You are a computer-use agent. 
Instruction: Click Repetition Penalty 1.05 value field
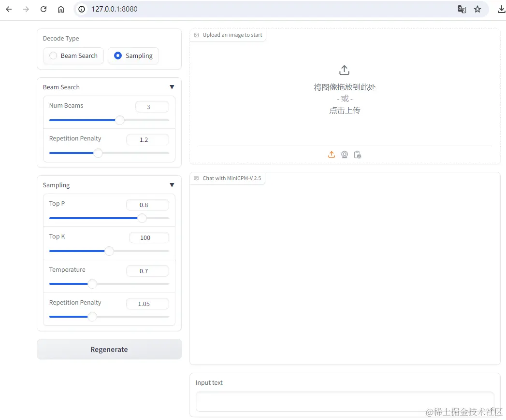[147, 304]
